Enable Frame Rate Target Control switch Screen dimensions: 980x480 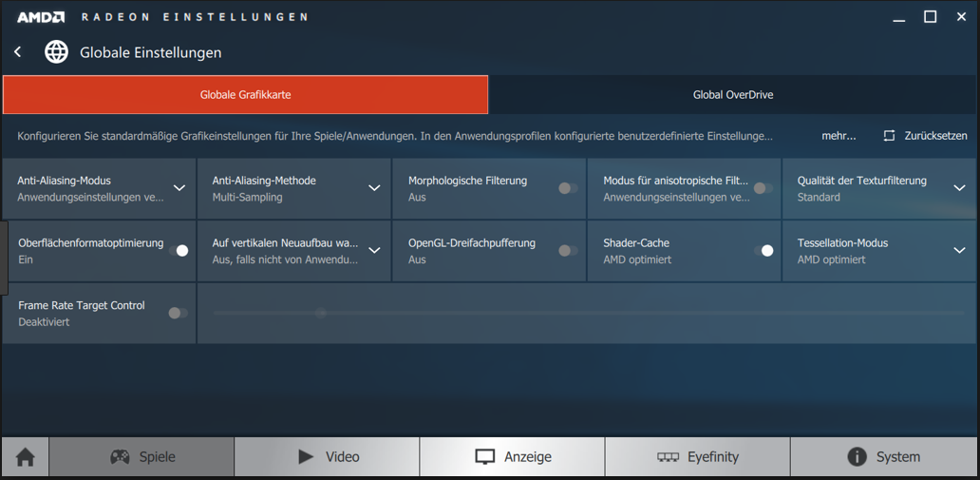179,313
